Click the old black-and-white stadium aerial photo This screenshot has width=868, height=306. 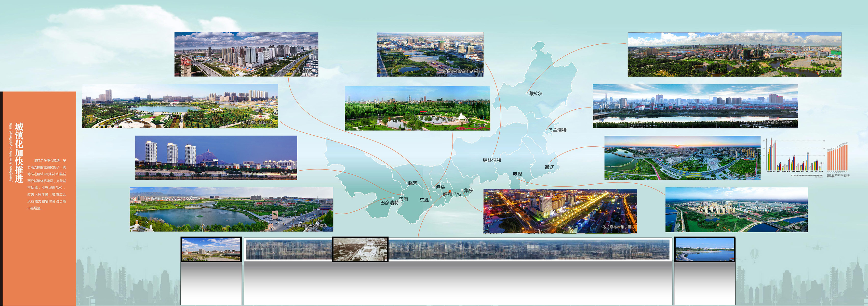point(360,249)
